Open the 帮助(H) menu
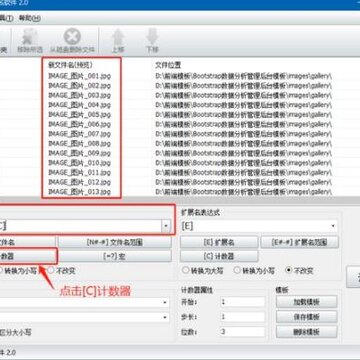360x360 pixels. coord(30,18)
